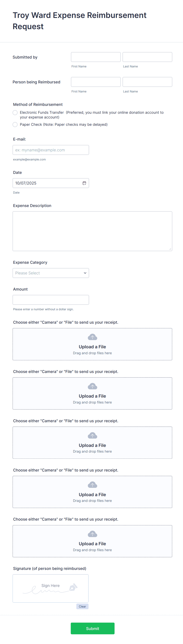The height and width of the screenshot is (644, 183).
Task: Click the pen icon in signature box
Action: point(73,587)
